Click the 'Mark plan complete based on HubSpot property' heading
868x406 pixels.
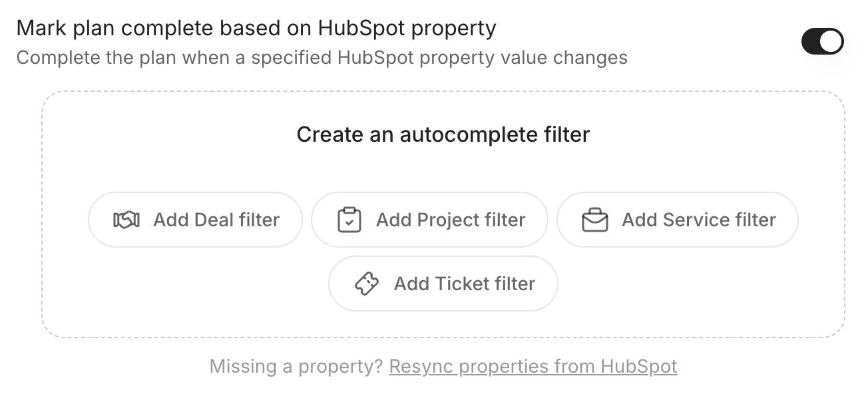coord(256,29)
